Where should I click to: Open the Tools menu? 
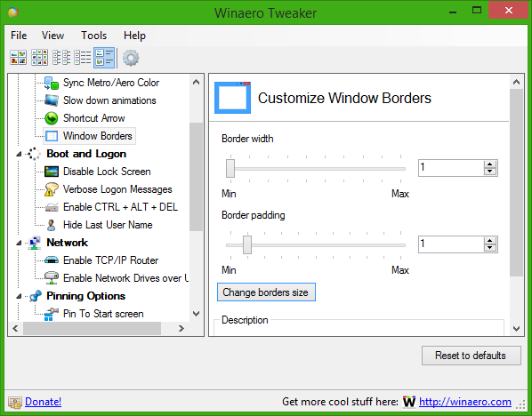coord(93,36)
